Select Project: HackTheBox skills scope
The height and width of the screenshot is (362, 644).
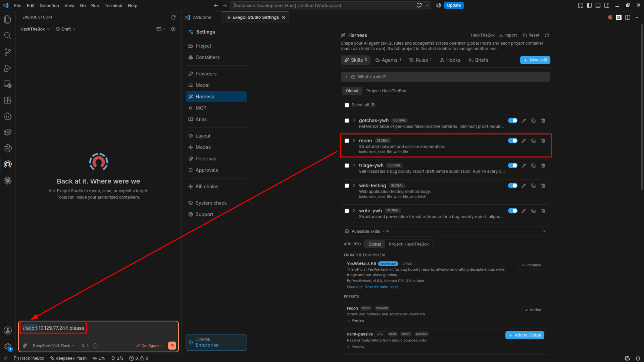pos(386,91)
